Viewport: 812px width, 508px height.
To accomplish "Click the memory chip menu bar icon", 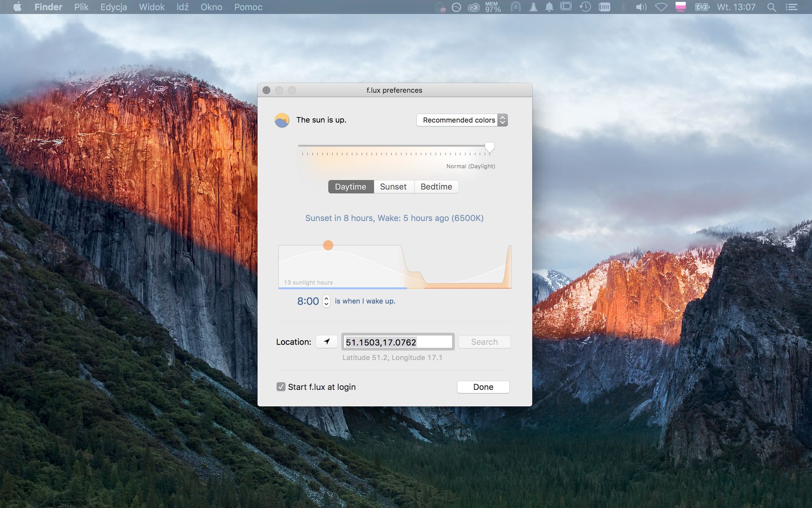I will coord(604,7).
